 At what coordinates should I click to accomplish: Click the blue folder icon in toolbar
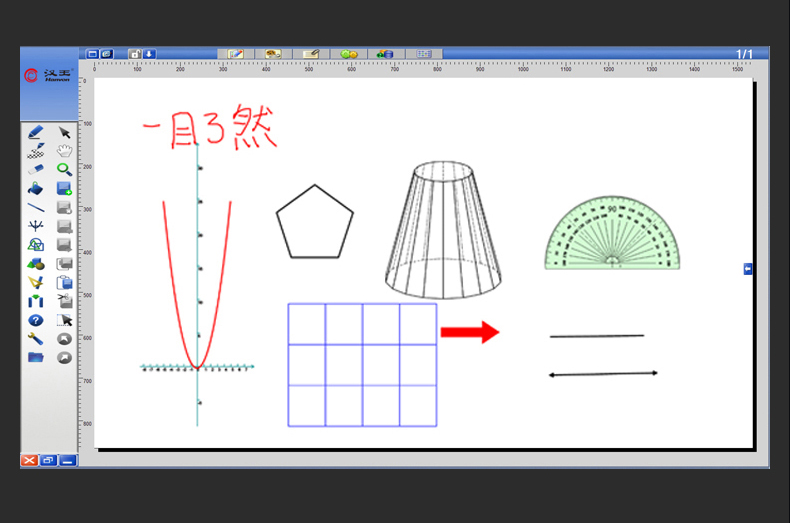pyautogui.click(x=36, y=357)
